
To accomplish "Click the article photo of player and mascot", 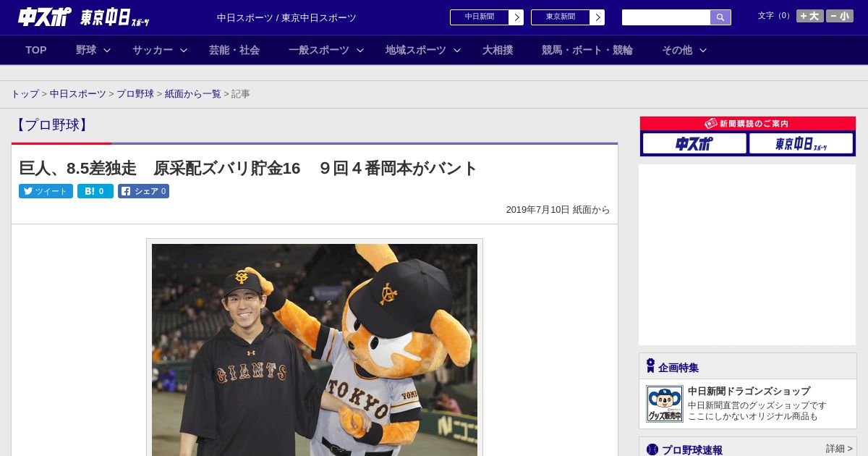I will pos(315,350).
